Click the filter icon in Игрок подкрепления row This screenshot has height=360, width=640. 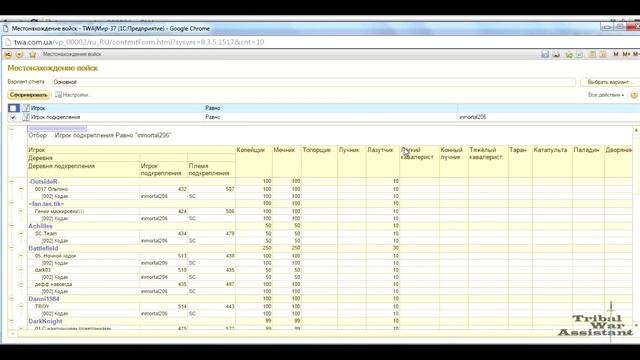(26, 117)
